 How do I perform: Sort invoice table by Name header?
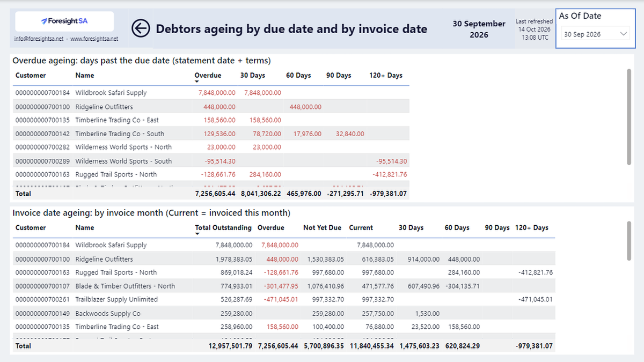(x=85, y=228)
